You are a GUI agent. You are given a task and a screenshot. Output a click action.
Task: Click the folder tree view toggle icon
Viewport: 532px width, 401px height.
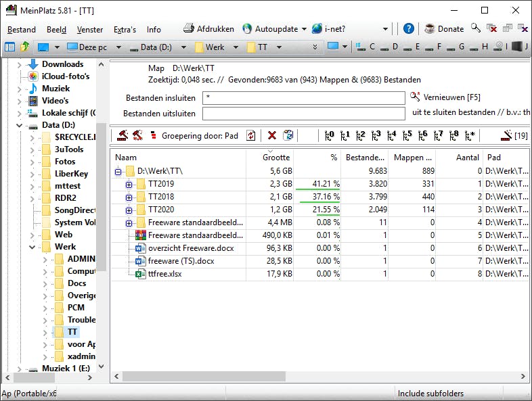pyautogui.click(x=9, y=47)
